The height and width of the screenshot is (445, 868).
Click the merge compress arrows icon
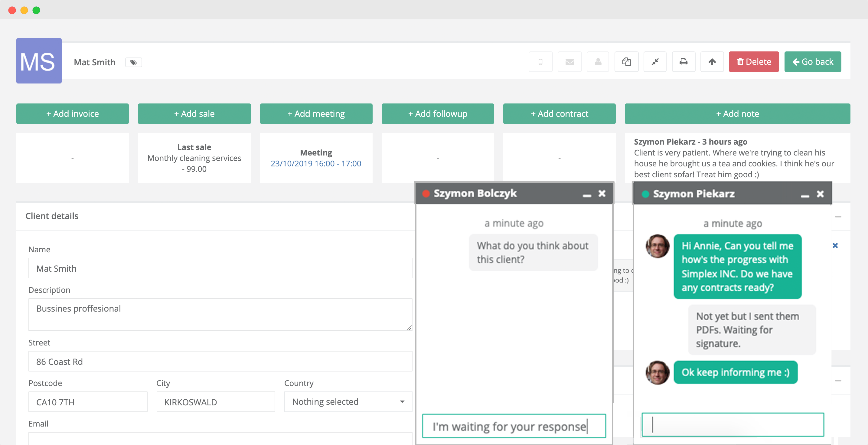click(655, 62)
